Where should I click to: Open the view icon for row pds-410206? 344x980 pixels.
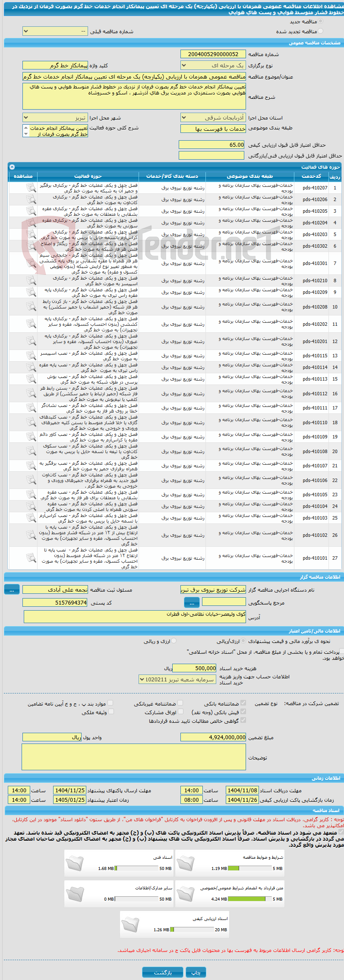tap(31, 199)
